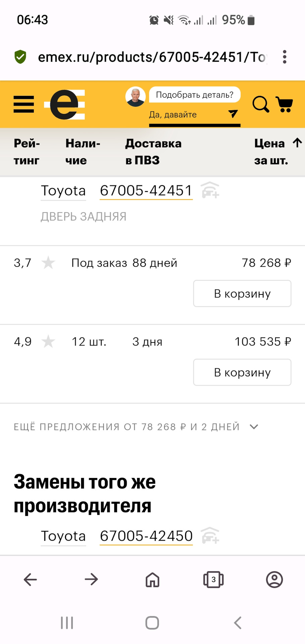Tap the browser address bar URL

(x=151, y=57)
